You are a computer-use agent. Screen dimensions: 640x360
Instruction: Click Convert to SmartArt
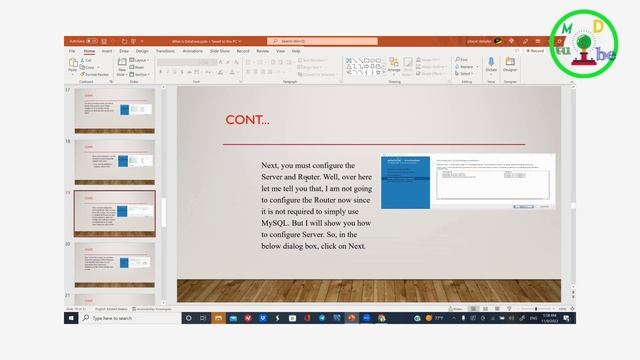317,75
